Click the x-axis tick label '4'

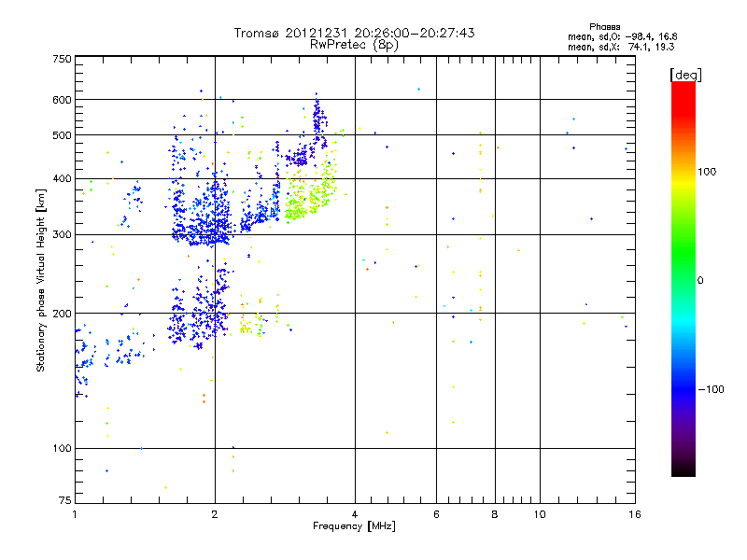[x=355, y=514]
